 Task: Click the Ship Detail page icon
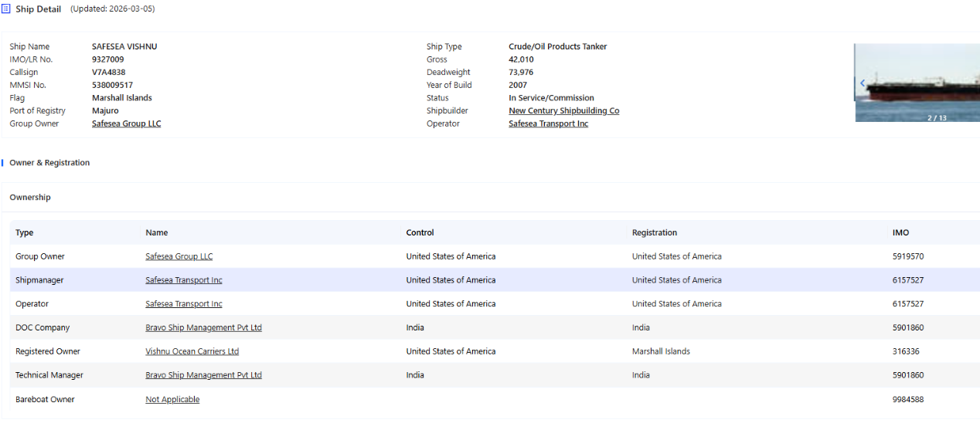pyautogui.click(x=6, y=9)
